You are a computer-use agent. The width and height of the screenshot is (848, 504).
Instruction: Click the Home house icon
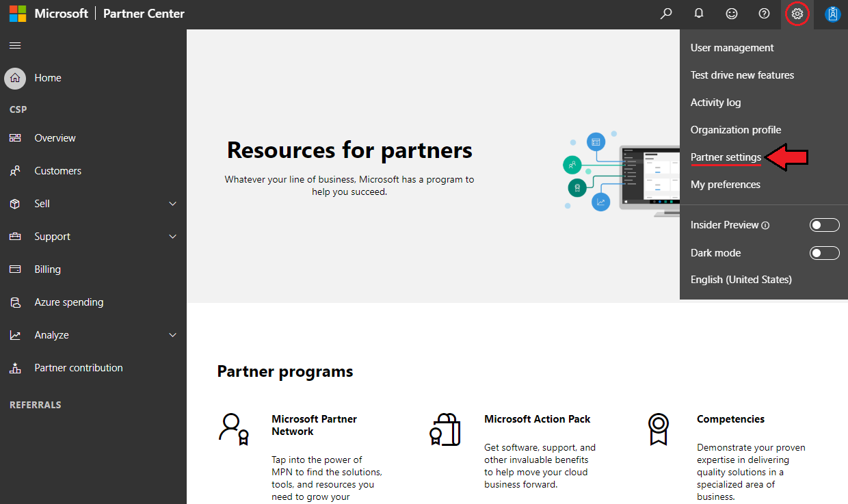[x=15, y=78]
